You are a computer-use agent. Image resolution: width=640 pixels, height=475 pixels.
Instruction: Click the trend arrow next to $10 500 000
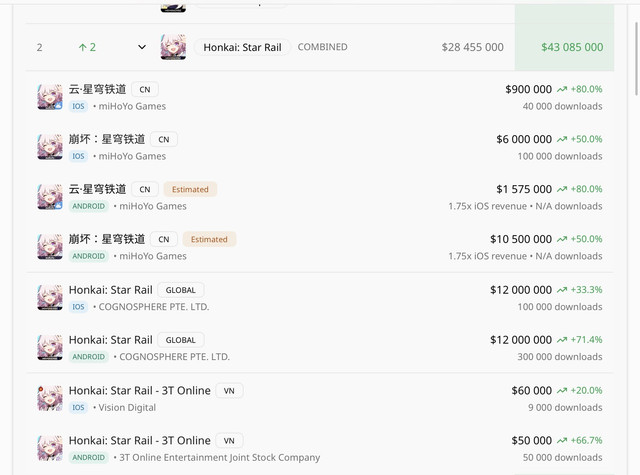tap(562, 239)
